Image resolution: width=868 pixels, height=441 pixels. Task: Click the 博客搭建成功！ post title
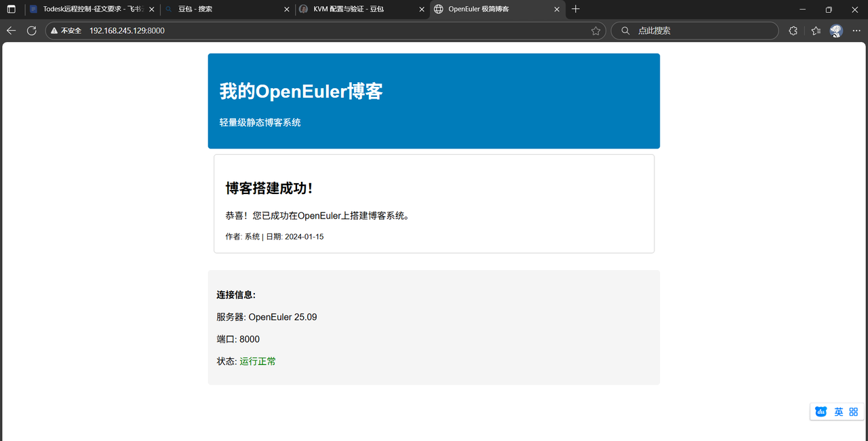point(269,188)
